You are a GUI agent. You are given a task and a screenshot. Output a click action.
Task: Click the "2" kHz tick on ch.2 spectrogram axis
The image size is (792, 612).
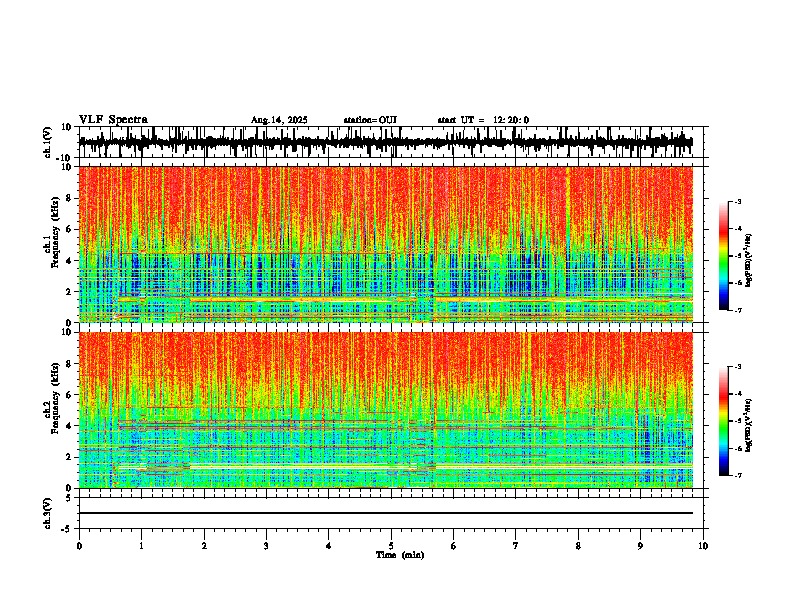pos(69,457)
